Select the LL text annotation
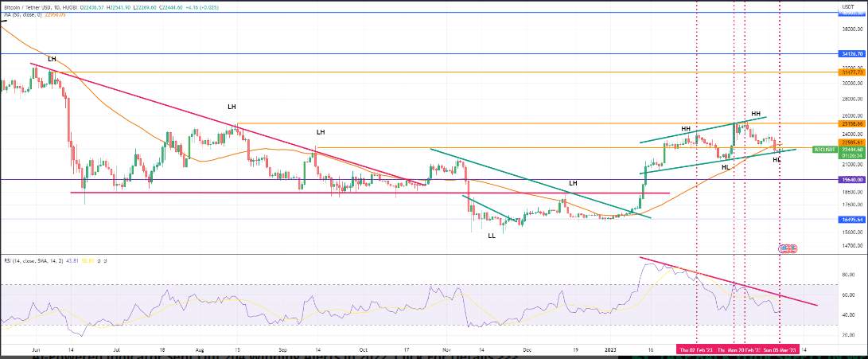Image resolution: width=868 pixels, height=359 pixels. (492, 236)
